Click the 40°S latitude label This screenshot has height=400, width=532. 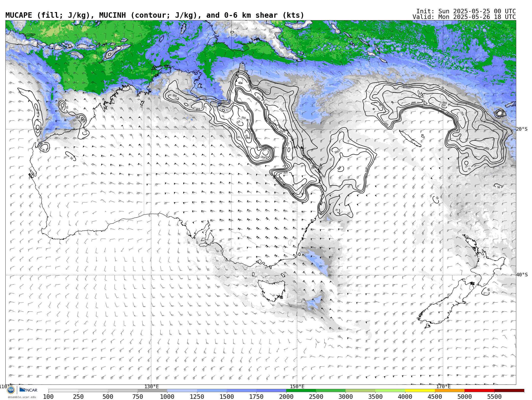[522, 275]
